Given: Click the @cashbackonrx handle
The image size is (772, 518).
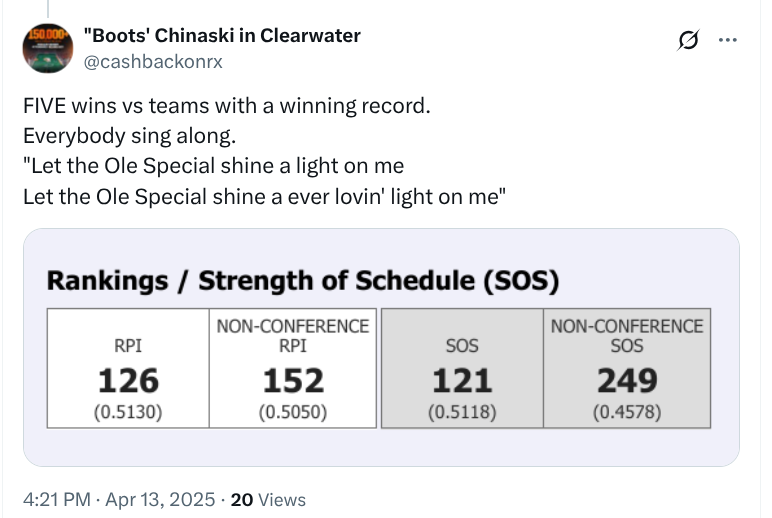Looking at the screenshot, I should tap(153, 62).
